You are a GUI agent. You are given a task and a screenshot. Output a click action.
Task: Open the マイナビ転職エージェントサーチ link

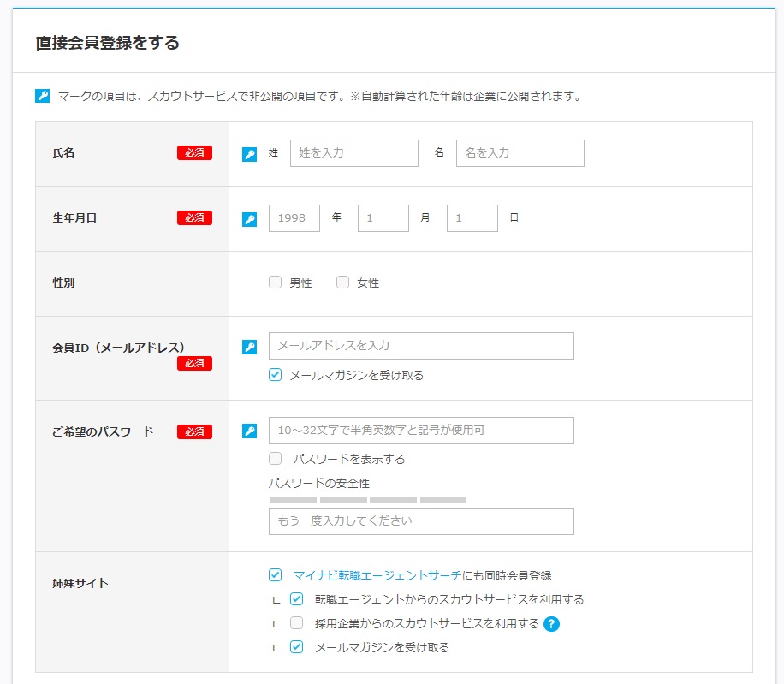(x=377, y=575)
